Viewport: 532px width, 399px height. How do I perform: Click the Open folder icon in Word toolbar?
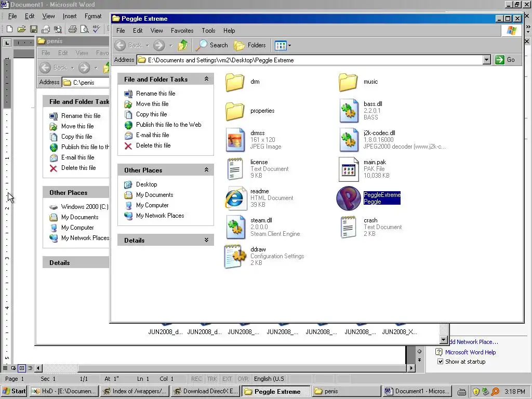(x=22, y=29)
